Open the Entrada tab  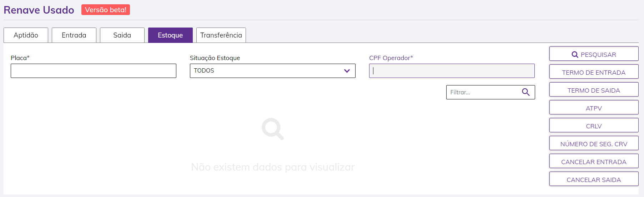tap(74, 35)
